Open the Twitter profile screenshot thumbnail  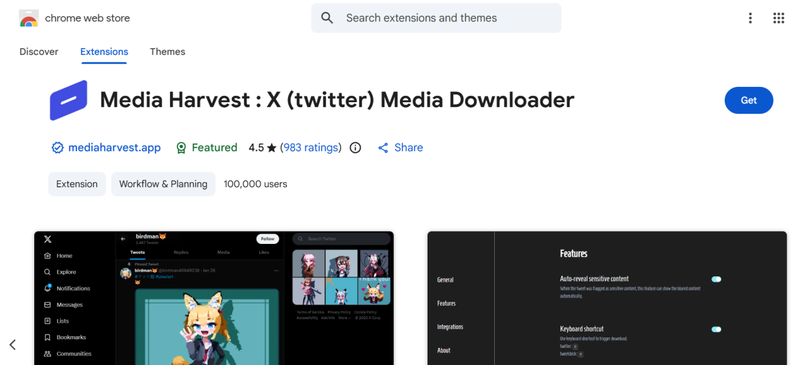[214, 298]
